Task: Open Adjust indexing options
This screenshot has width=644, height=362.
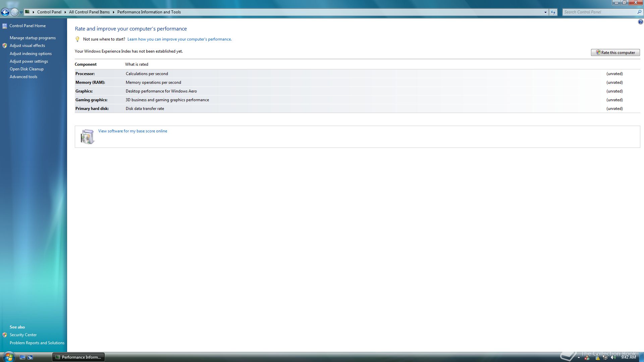Action: pyautogui.click(x=31, y=54)
